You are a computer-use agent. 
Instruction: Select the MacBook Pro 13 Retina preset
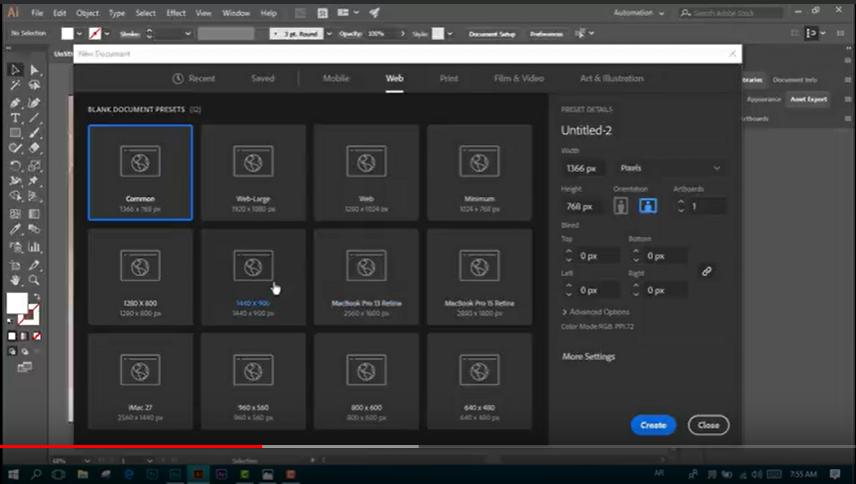(366, 277)
